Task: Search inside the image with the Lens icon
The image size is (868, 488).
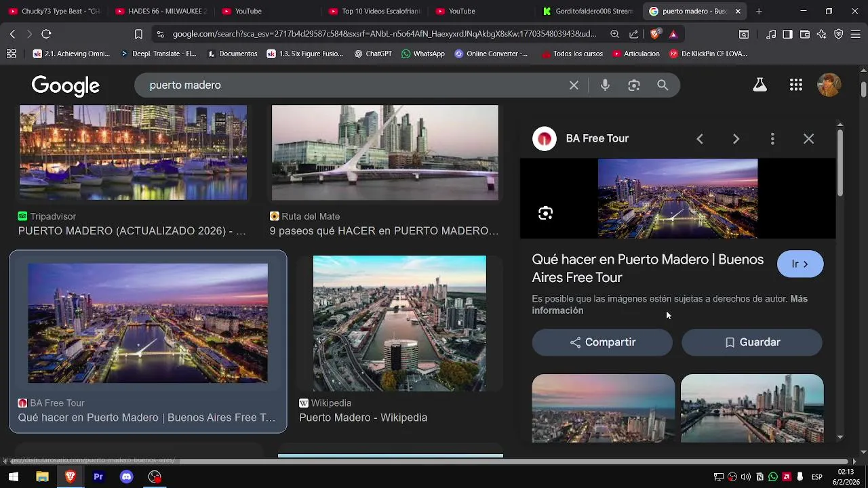Action: point(545,213)
